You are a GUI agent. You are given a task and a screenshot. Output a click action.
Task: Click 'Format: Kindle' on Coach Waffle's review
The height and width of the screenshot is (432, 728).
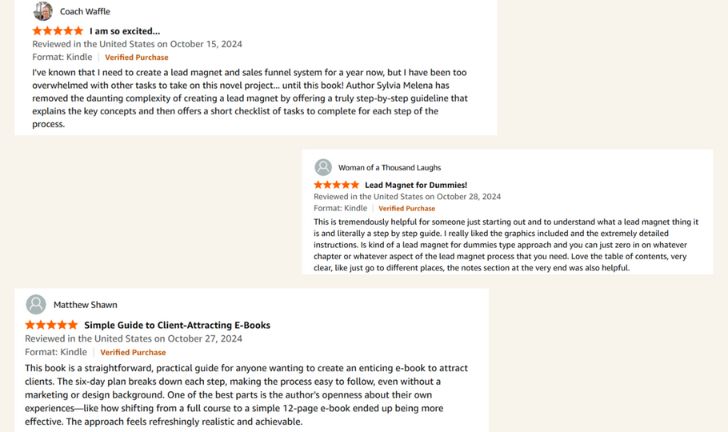click(x=62, y=57)
